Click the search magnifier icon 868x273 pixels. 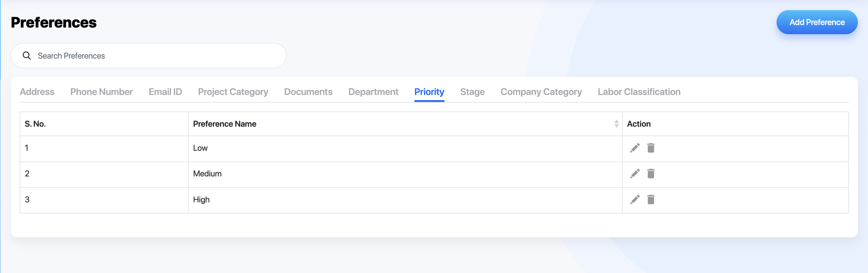(27, 56)
